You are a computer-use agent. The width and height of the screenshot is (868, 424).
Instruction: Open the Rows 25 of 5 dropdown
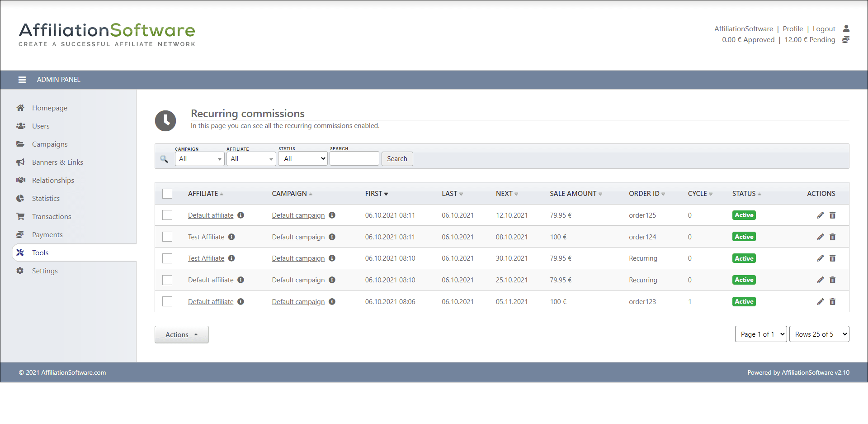(x=819, y=334)
